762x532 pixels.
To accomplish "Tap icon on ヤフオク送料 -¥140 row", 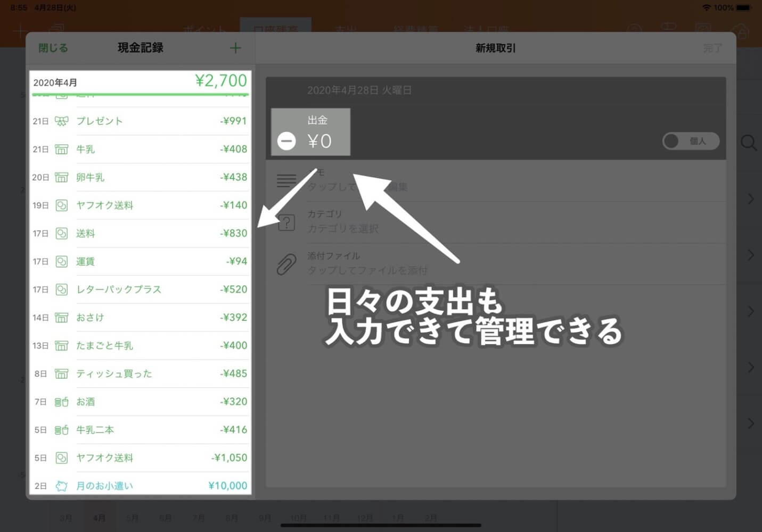I will 62,205.
